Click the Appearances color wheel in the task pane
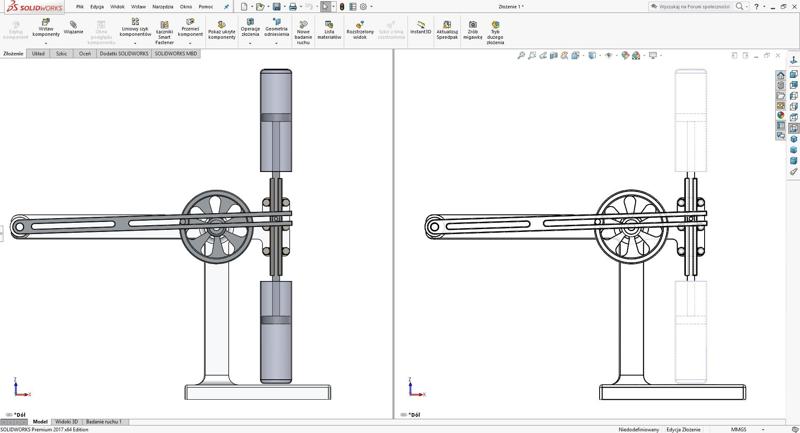The height and width of the screenshot is (433, 800). [x=782, y=115]
